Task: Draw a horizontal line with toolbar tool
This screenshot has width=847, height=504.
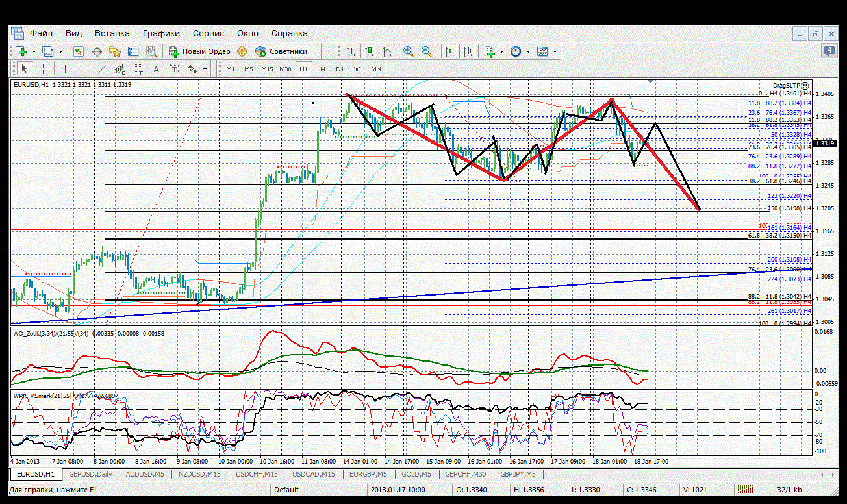Action: point(83,69)
